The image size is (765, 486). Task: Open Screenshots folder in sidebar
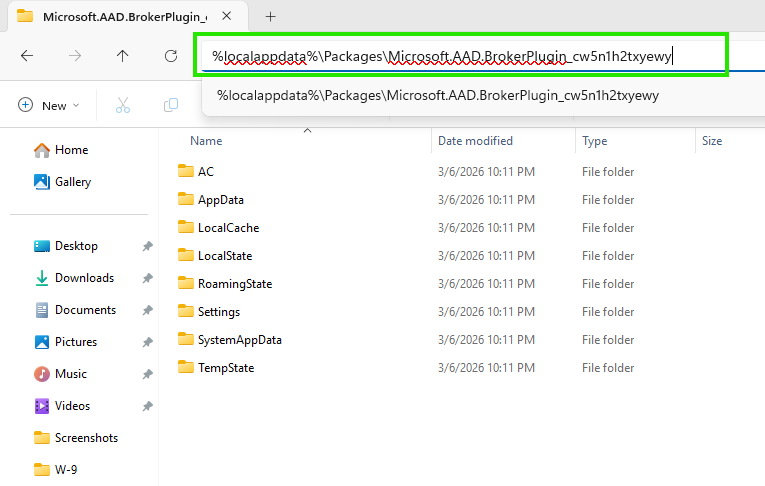coord(76,438)
